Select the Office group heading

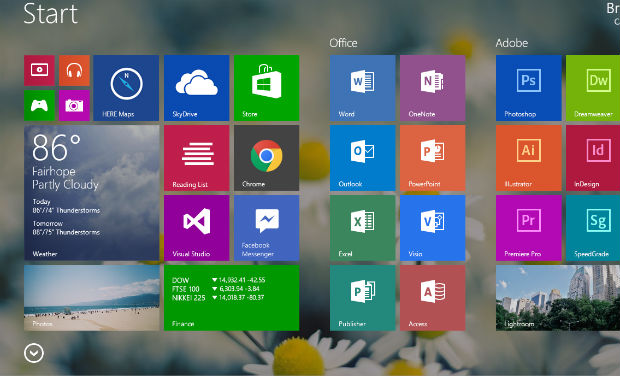point(343,43)
